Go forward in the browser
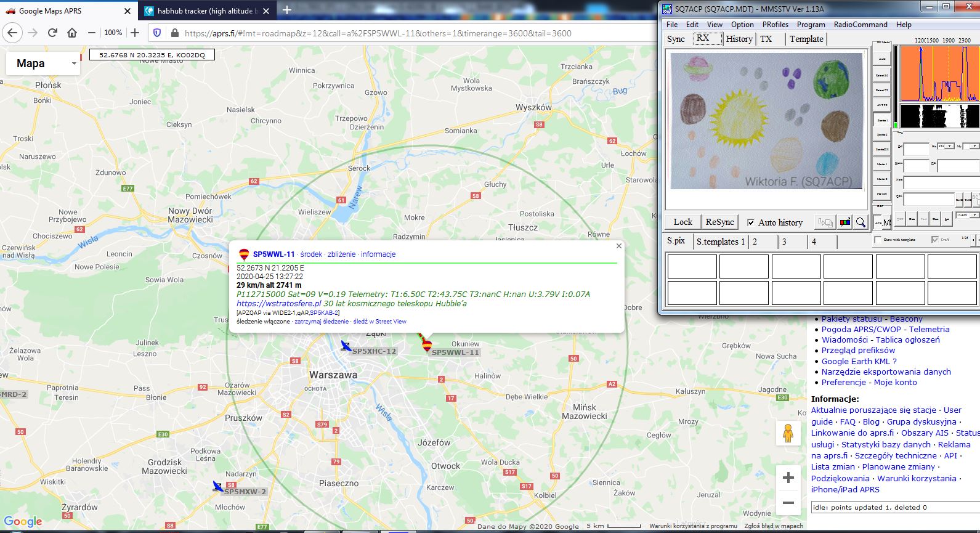 (33, 33)
